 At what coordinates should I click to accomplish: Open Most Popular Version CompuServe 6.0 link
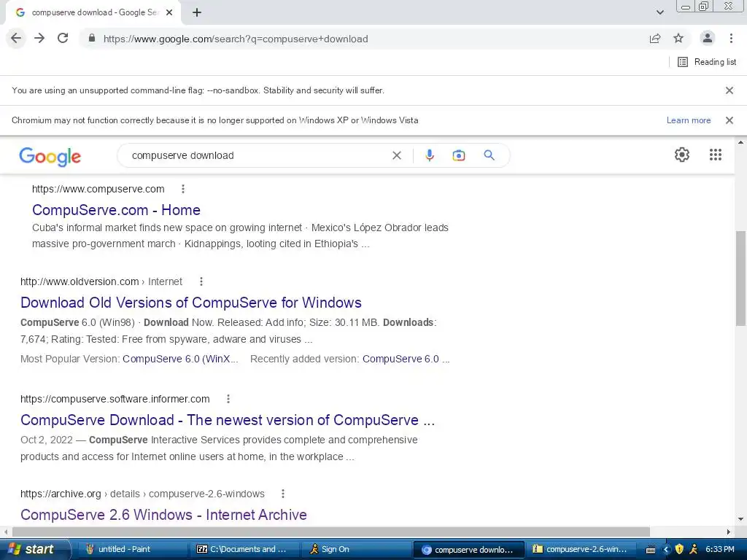pyautogui.click(x=181, y=359)
